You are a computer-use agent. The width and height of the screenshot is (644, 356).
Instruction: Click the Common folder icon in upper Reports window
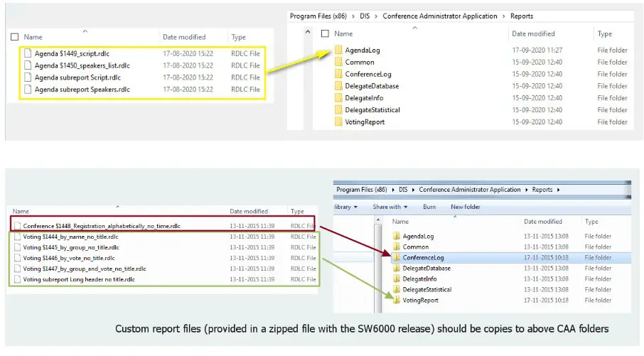[338, 62]
